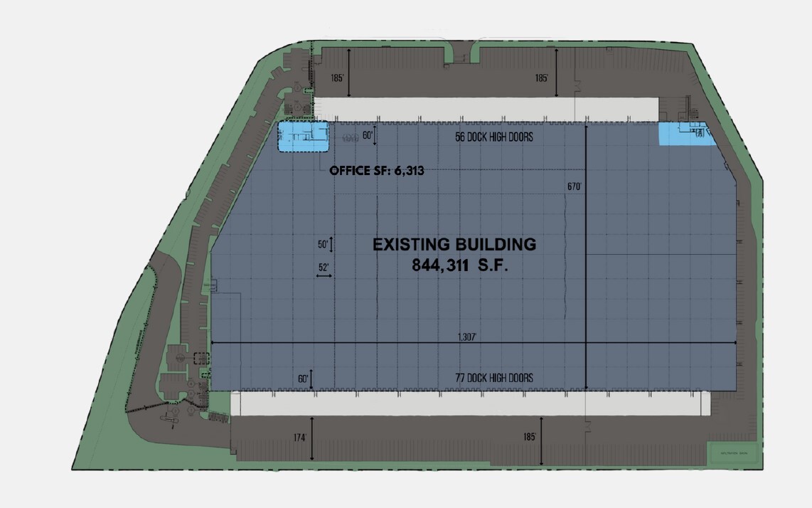Image resolution: width=812 pixels, height=508 pixels.
Task: Click the "60'" label beside 56 dock doors
Action: 367,135
